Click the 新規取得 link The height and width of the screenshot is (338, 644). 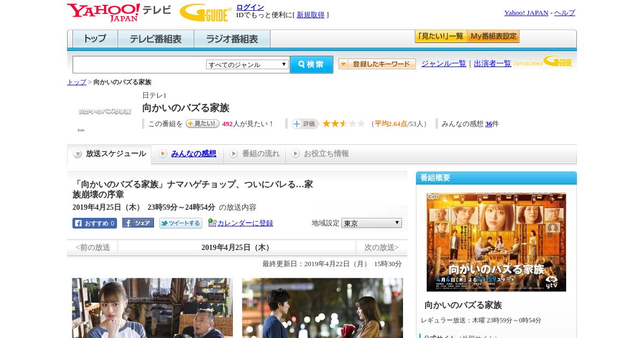pos(311,15)
